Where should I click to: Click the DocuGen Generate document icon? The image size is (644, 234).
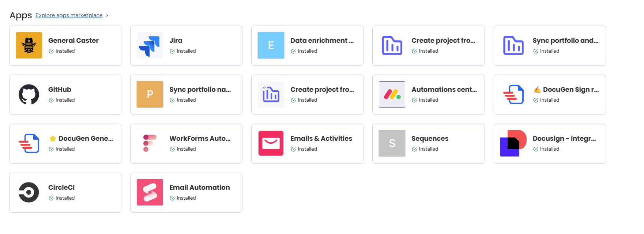pos(29,143)
